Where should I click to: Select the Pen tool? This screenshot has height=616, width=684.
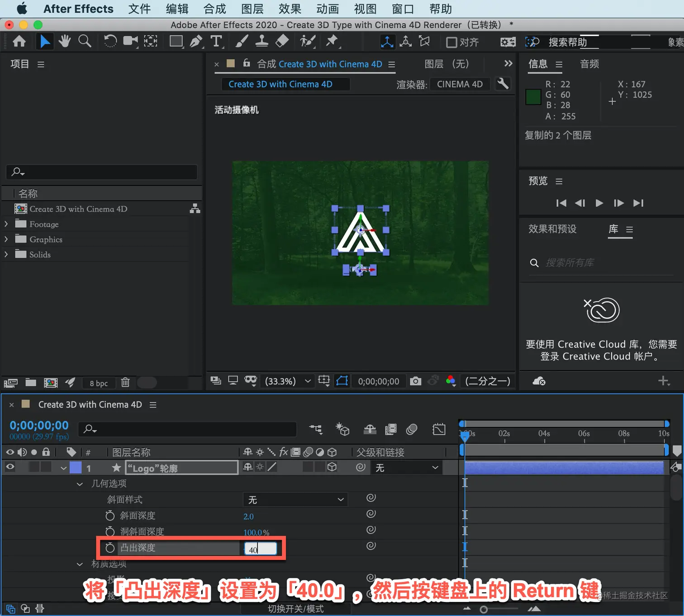196,42
